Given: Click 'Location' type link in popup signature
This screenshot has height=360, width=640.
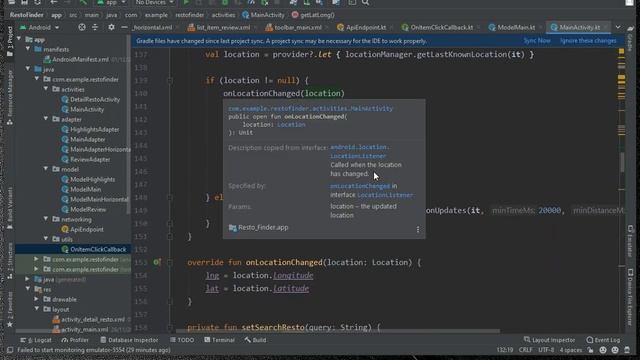Looking at the screenshot, I should (x=291, y=124).
